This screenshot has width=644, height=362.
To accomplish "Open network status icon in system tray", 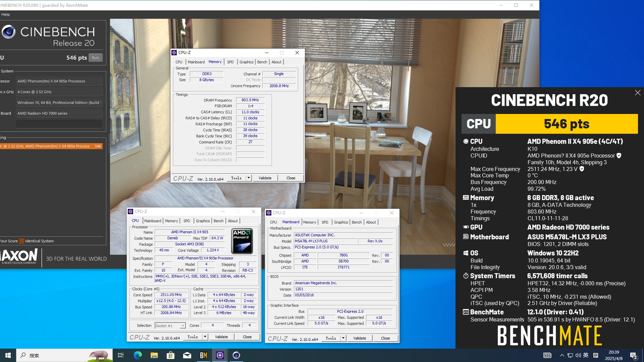I will pos(570,355).
